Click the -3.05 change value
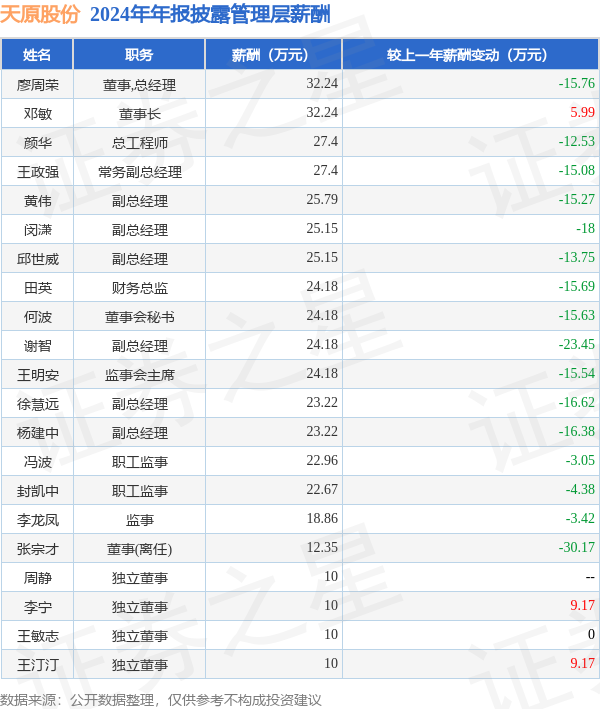 tap(580, 460)
